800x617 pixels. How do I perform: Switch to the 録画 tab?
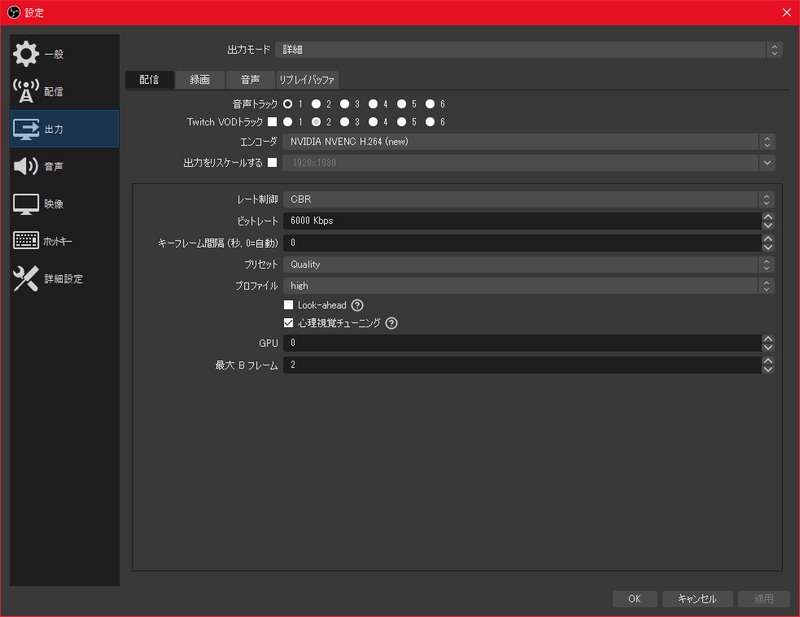(199, 80)
